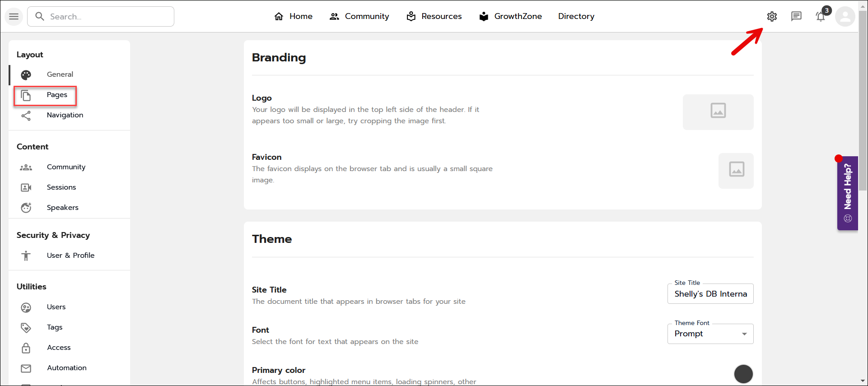The height and width of the screenshot is (386, 868).
Task: Open the settings gear icon
Action: click(772, 17)
